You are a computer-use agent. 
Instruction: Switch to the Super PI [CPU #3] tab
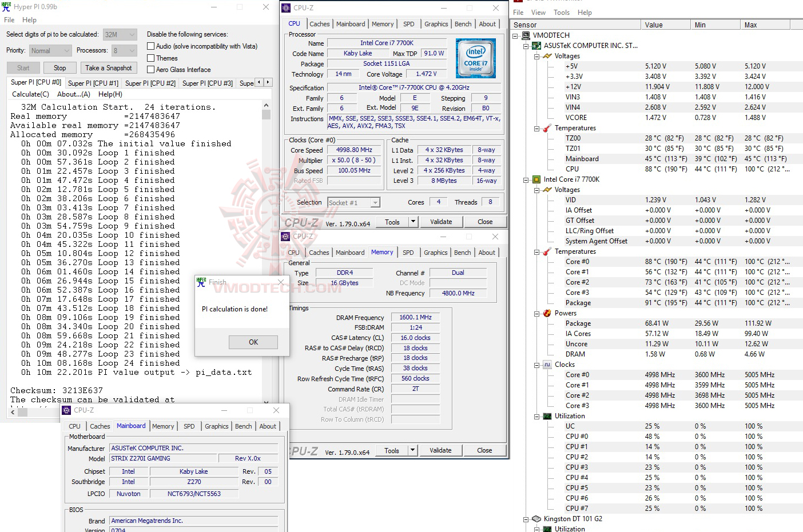coord(208,83)
